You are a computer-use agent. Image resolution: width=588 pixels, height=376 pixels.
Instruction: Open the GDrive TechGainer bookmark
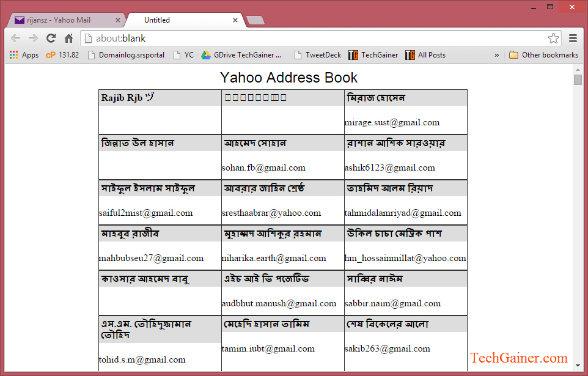[241, 54]
